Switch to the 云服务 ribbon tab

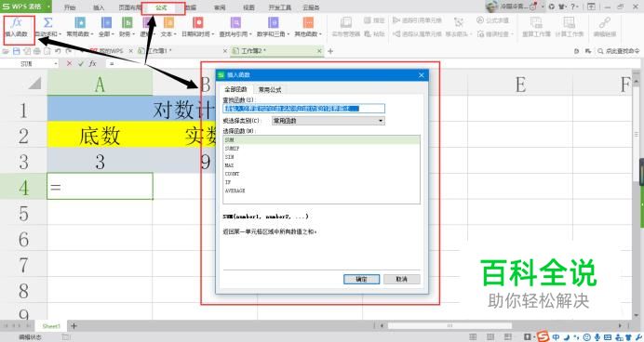pos(311,7)
